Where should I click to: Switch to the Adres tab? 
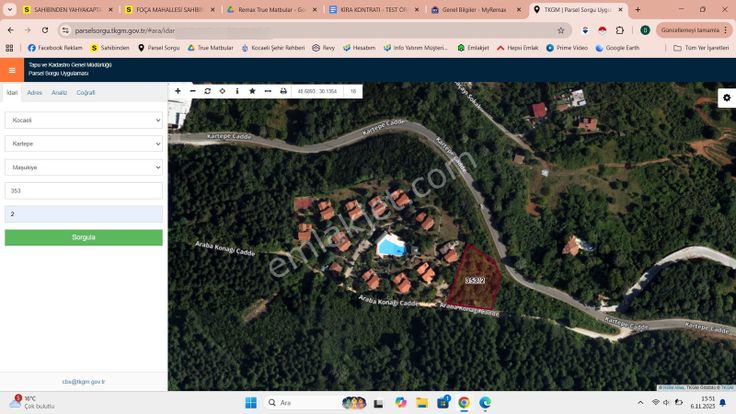(x=35, y=92)
